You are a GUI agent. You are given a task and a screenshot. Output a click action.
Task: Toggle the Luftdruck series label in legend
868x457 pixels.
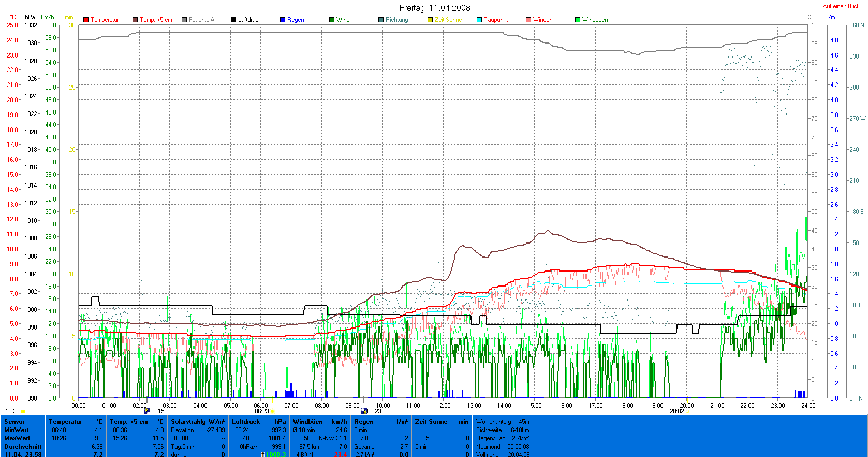[x=249, y=20]
